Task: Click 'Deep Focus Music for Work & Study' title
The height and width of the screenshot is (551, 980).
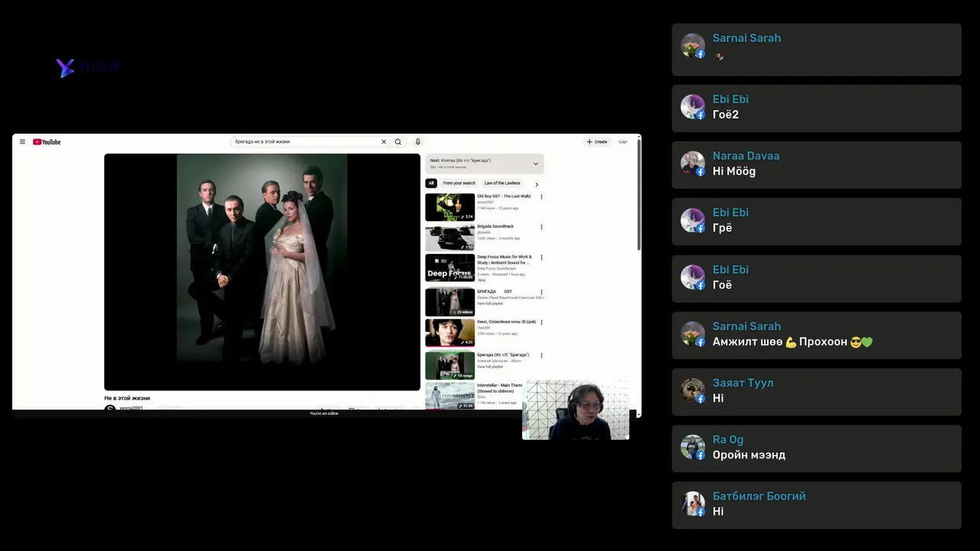Action: 505,260
